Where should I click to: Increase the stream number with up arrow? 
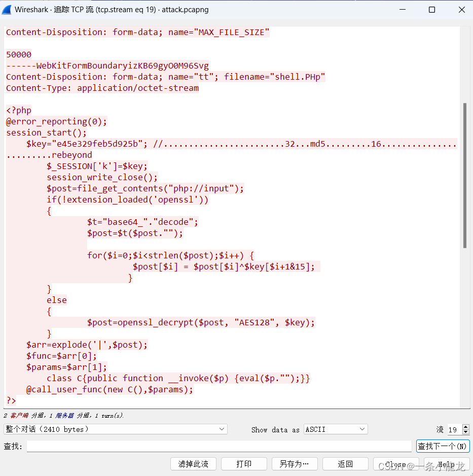[466, 426]
